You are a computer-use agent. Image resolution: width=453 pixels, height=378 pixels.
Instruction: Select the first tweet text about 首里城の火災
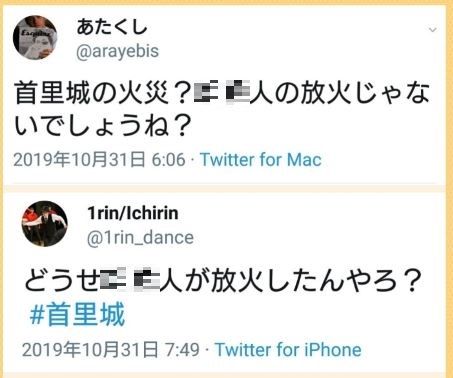pos(222,110)
